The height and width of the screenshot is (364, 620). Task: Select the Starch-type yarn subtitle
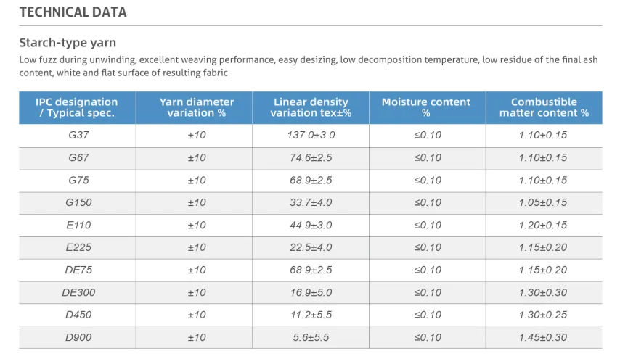pyautogui.click(x=68, y=43)
